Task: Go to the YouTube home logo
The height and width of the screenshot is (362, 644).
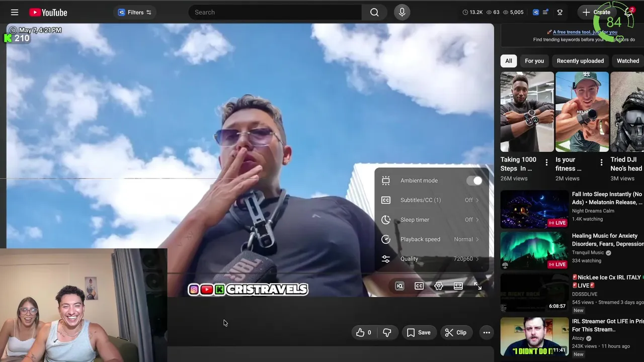Action: [48, 12]
